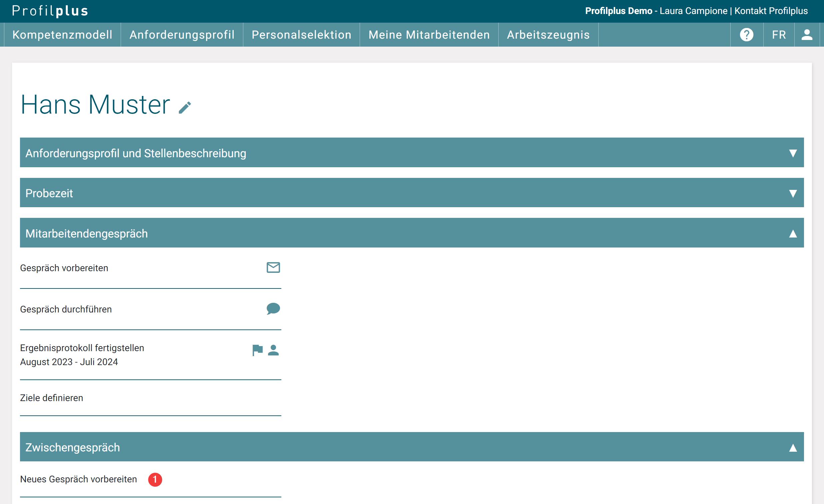Click the Profilplus logo in header

(x=50, y=11)
